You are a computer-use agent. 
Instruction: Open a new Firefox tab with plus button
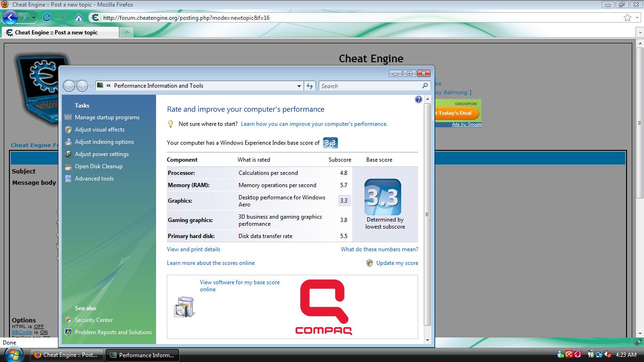[x=126, y=33]
